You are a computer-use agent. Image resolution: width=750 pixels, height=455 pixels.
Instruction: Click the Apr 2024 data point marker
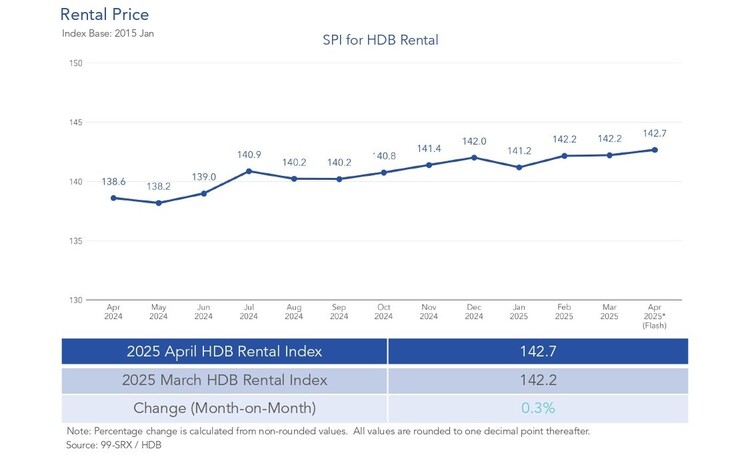click(113, 198)
